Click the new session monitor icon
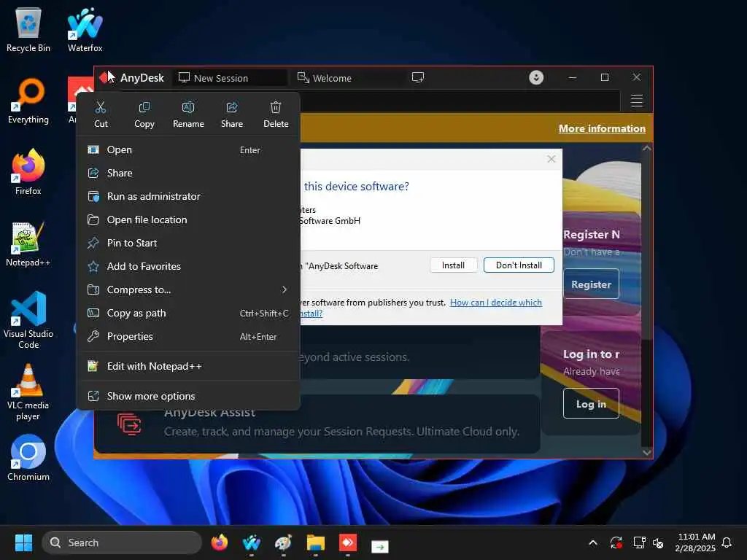 418,77
